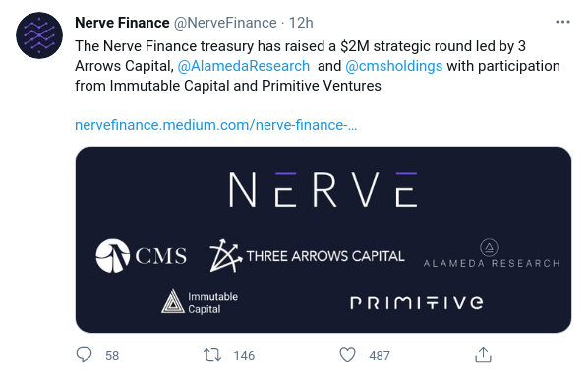This screenshot has height=376, width=588.
Task: Open the share upload icon
Action: pyautogui.click(x=483, y=355)
